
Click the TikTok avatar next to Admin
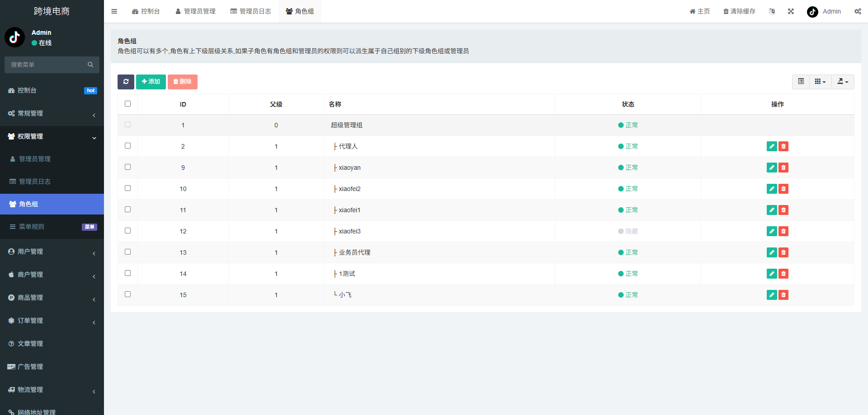[812, 12]
